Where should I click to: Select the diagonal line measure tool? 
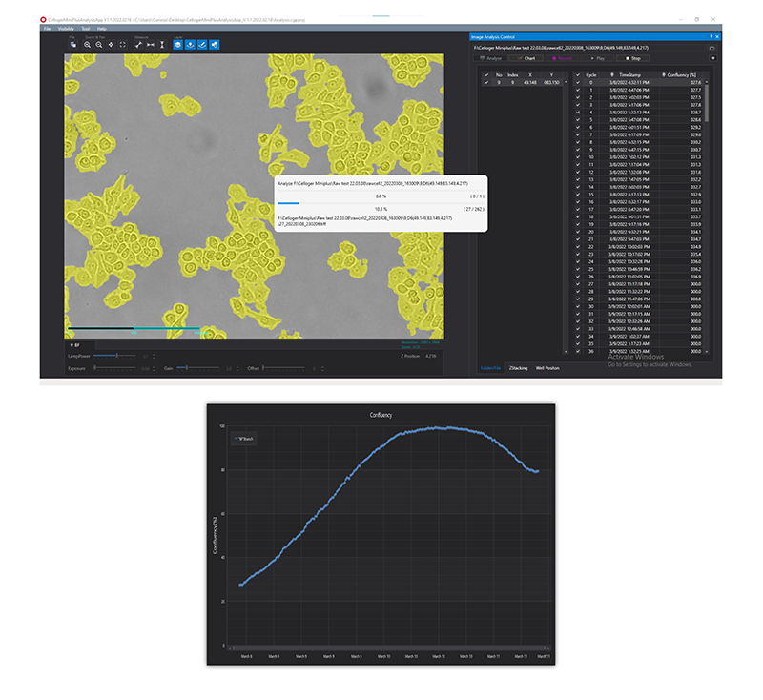(138, 45)
